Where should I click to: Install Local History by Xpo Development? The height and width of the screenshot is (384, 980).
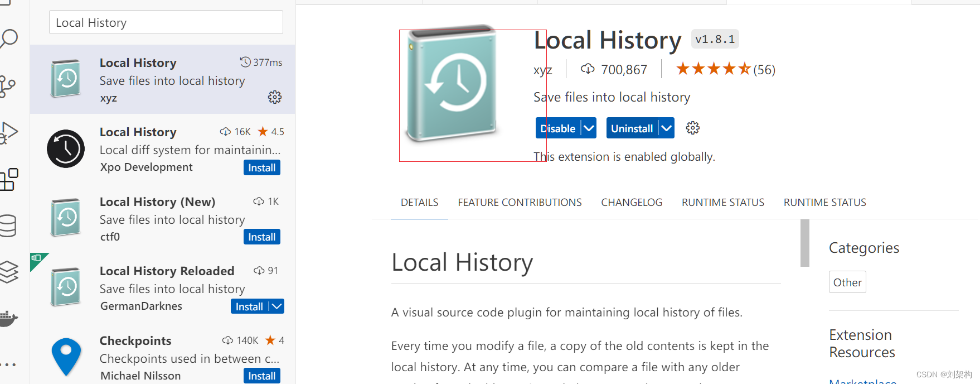click(x=262, y=167)
